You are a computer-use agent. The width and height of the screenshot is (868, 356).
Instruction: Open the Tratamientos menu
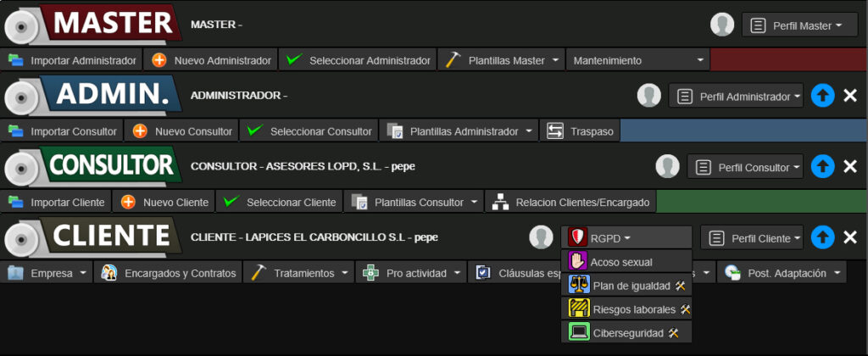302,273
